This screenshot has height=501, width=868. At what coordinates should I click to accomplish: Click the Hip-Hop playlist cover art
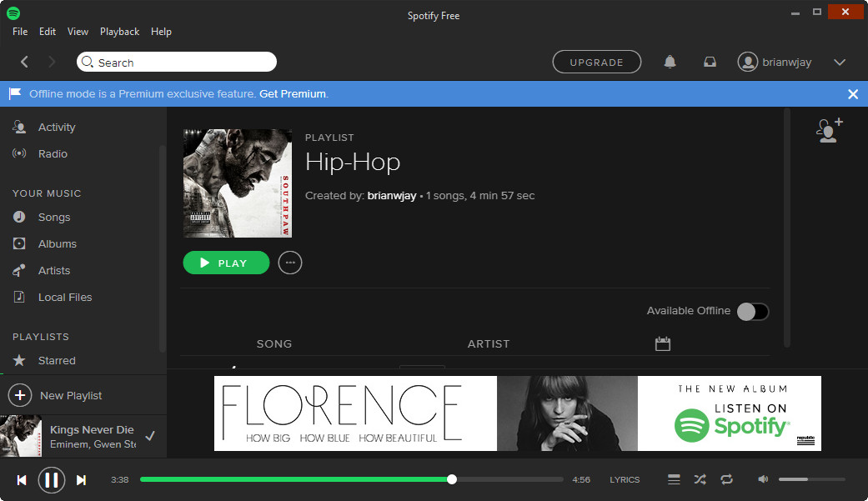[x=238, y=183]
